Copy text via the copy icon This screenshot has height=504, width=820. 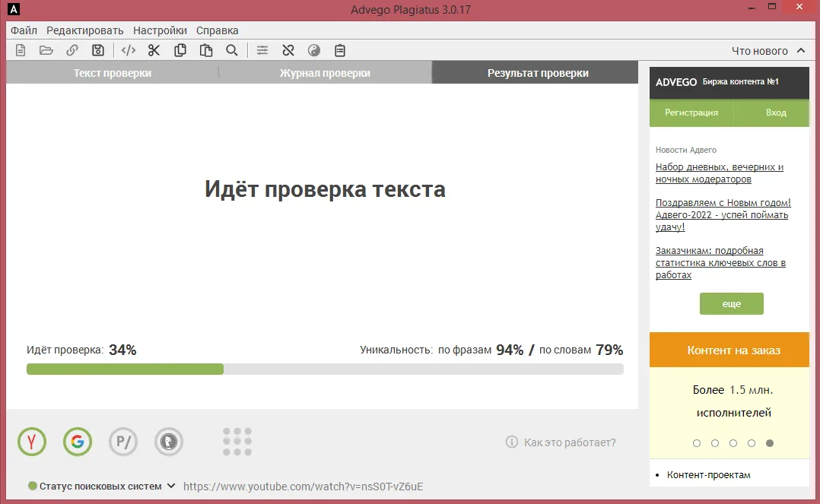point(180,49)
